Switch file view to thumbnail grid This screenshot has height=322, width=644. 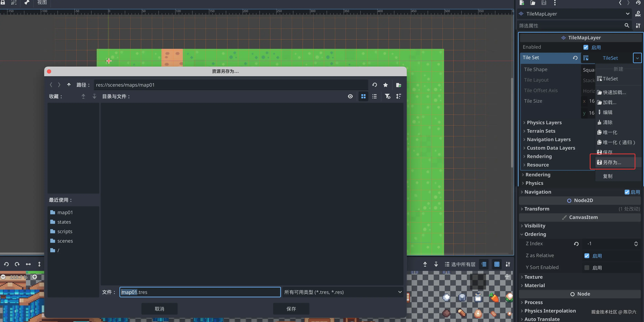click(363, 96)
